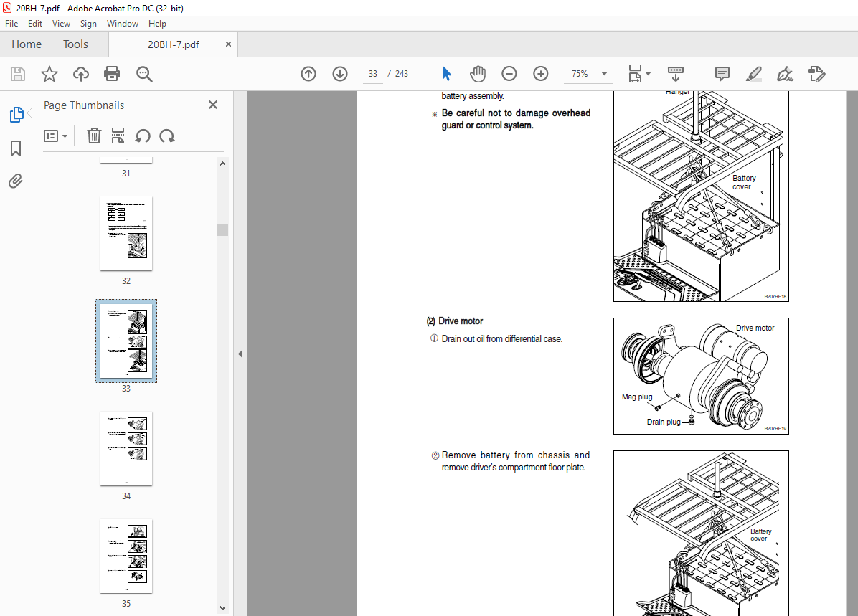Open the Window menu
Viewport: 858px width, 616px height.
(123, 24)
